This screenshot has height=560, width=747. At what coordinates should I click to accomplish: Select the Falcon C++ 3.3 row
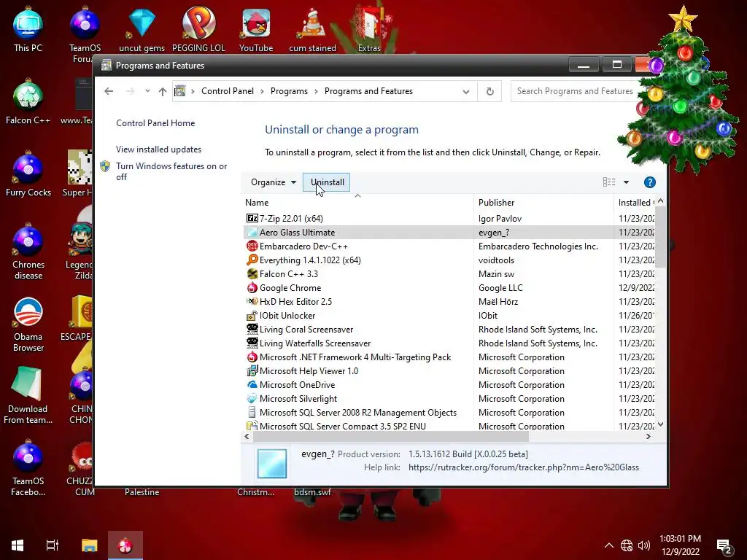click(449, 274)
